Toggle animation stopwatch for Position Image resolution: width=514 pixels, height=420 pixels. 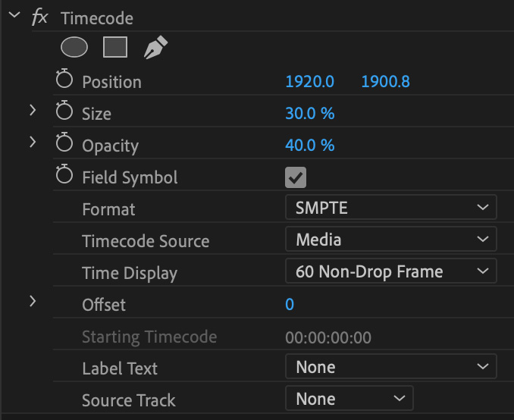pos(64,81)
